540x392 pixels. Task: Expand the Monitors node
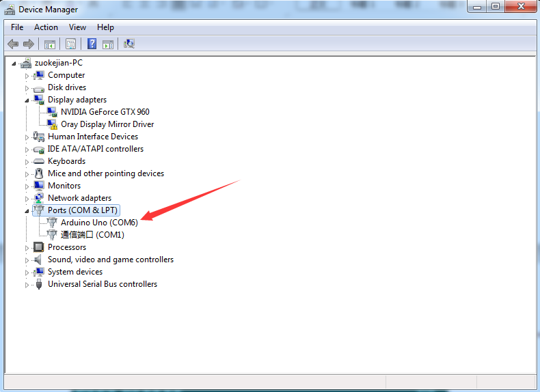pos(27,186)
